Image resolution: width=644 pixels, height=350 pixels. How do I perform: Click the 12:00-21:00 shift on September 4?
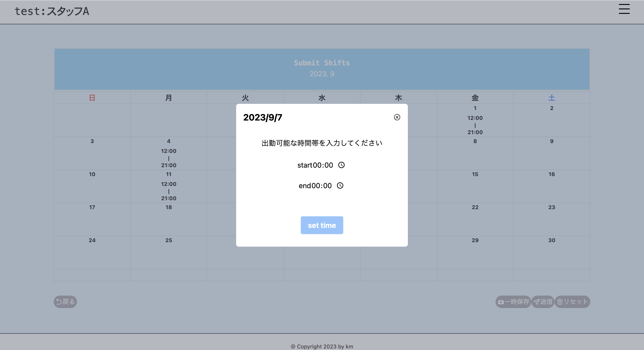[x=169, y=158]
